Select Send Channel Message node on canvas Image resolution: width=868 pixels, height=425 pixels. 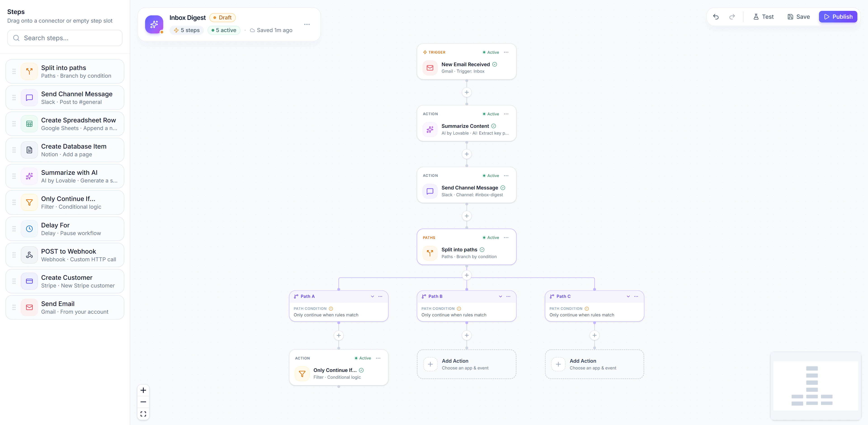pyautogui.click(x=466, y=185)
